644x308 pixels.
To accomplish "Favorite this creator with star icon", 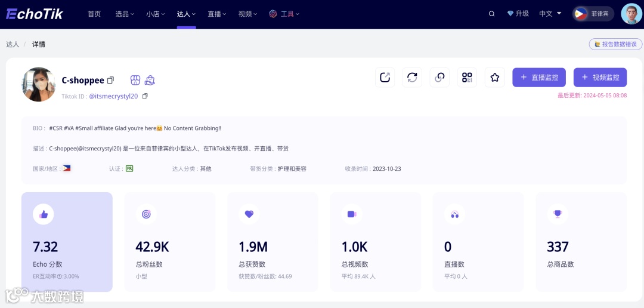I will 495,78.
